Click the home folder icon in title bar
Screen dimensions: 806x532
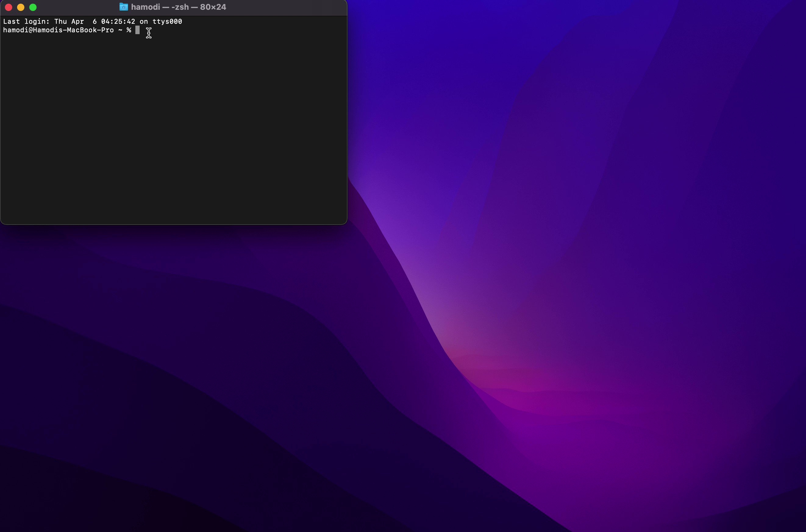tap(123, 7)
